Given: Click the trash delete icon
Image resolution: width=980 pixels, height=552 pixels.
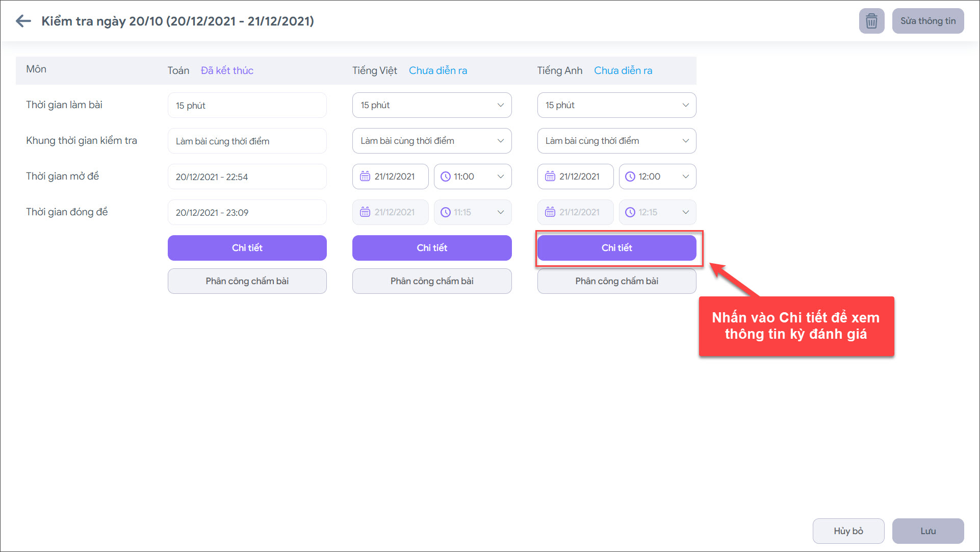Looking at the screenshot, I should (x=871, y=21).
